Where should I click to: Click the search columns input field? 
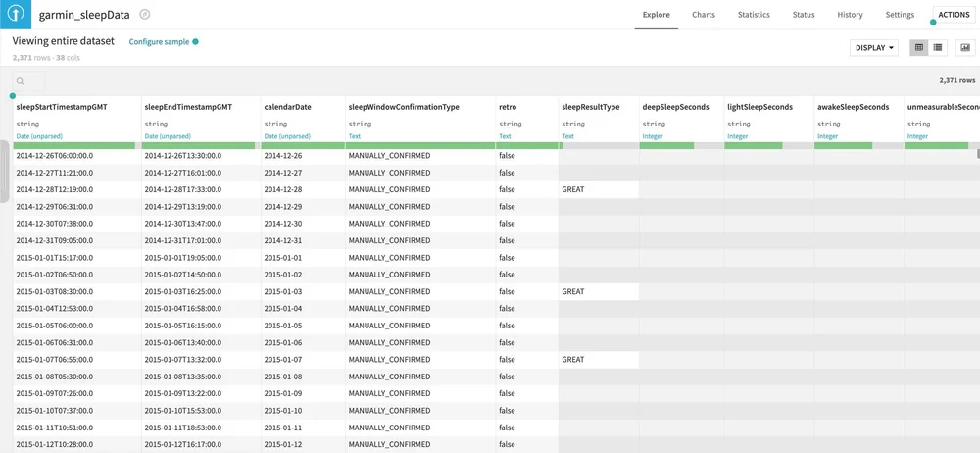point(29,81)
